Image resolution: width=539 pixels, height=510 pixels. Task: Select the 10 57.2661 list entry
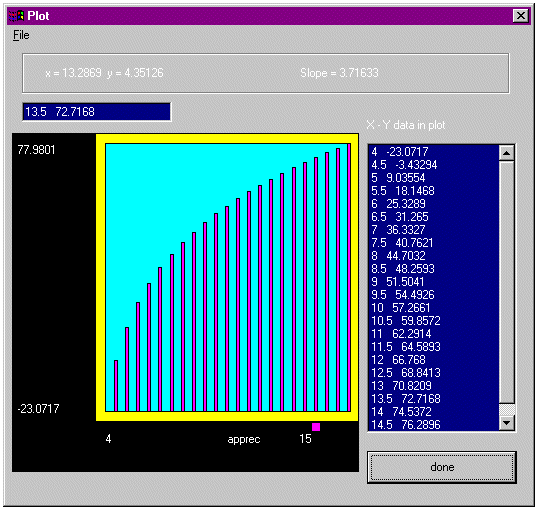(433, 308)
